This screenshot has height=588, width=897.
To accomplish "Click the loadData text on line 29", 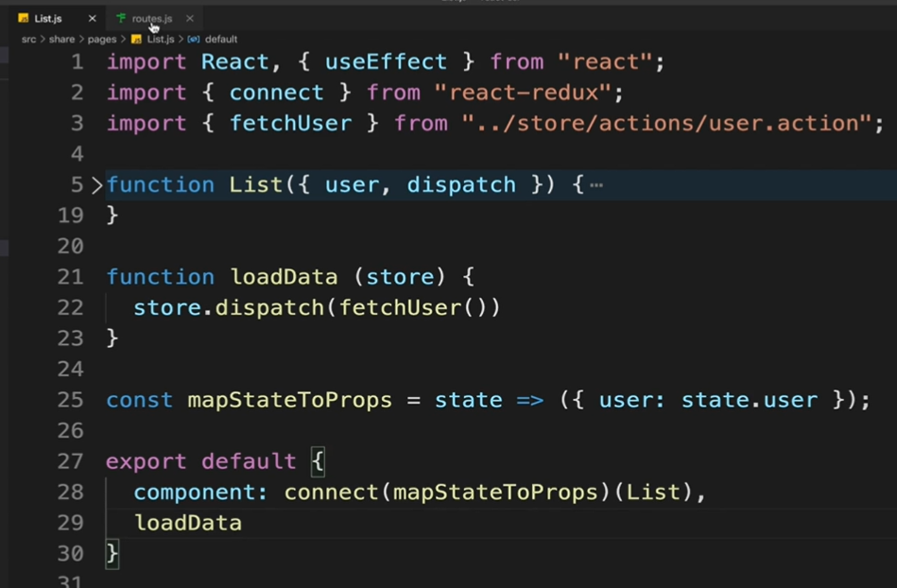I will pos(188,523).
